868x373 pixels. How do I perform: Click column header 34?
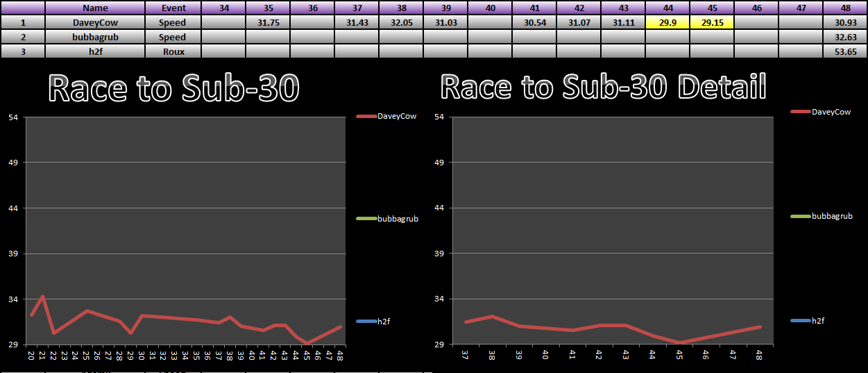coord(224,8)
